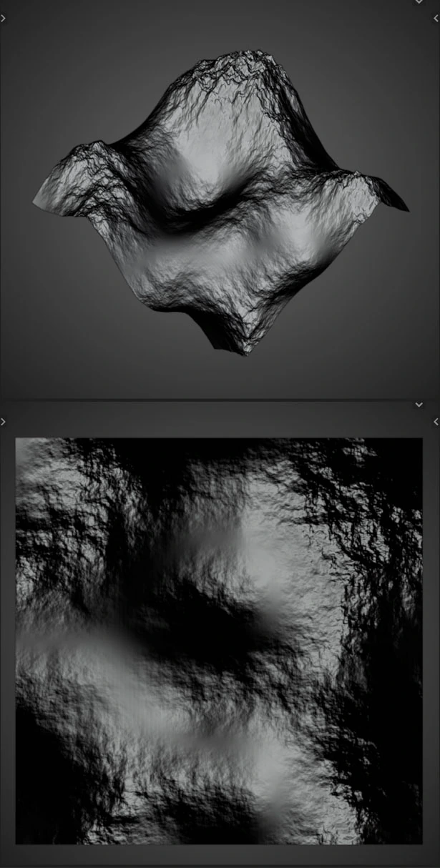Expand the left toolbar in the 3D terrain viewport

[3, 18]
